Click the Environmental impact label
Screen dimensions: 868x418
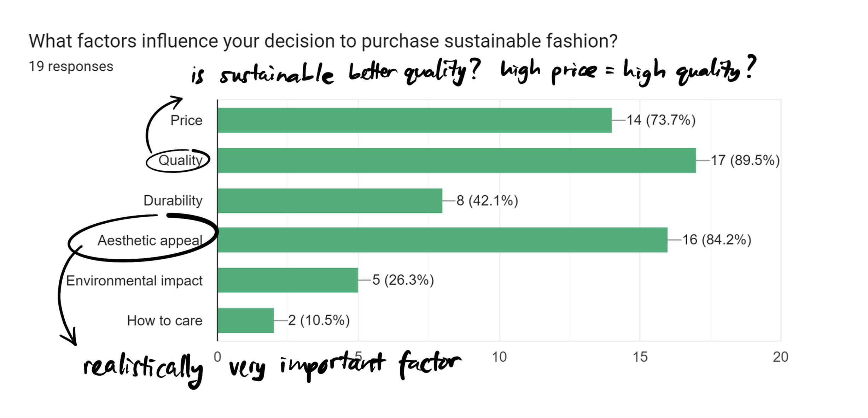(134, 281)
